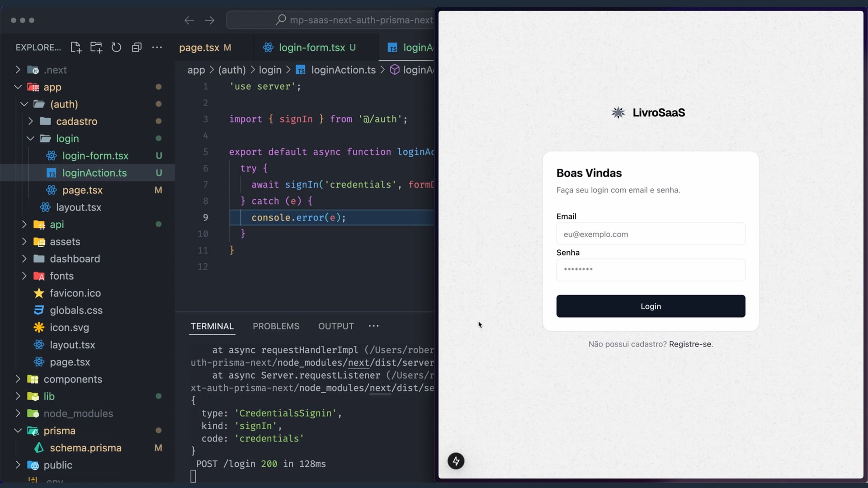Open terminal panel more options ellipsis

(373, 326)
